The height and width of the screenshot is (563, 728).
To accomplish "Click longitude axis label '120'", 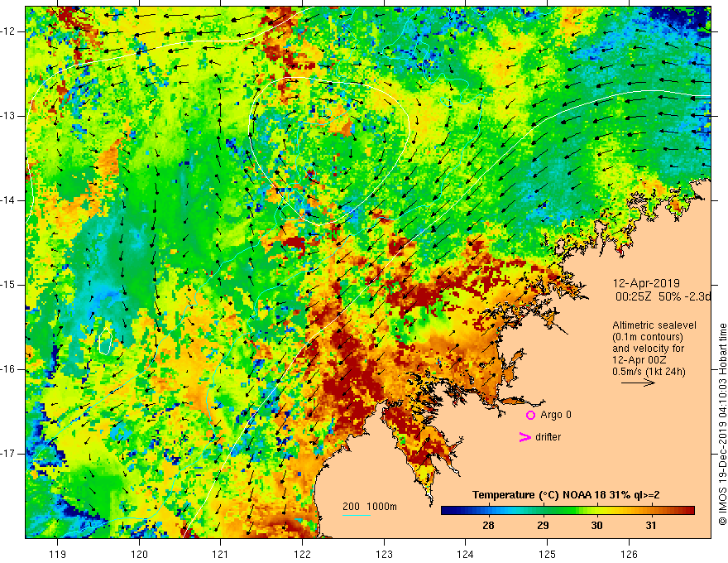I will coord(139,554).
